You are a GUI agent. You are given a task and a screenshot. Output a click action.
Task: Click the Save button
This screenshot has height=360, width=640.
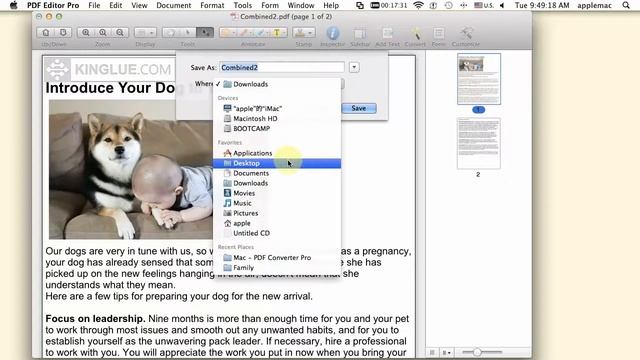(359, 108)
